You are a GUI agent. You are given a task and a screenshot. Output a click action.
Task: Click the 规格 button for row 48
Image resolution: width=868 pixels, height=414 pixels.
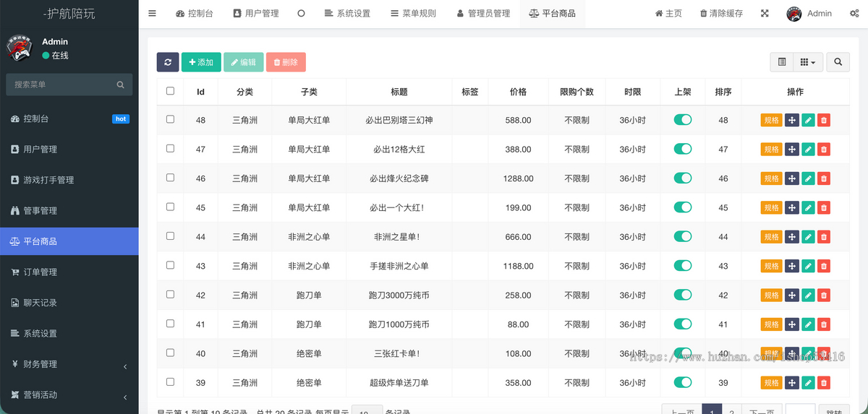click(772, 120)
